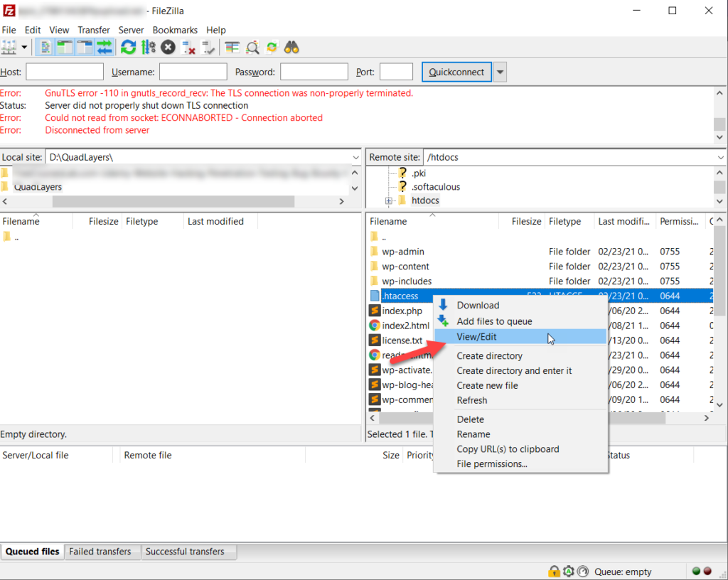Select the wp-content folder

[405, 267]
